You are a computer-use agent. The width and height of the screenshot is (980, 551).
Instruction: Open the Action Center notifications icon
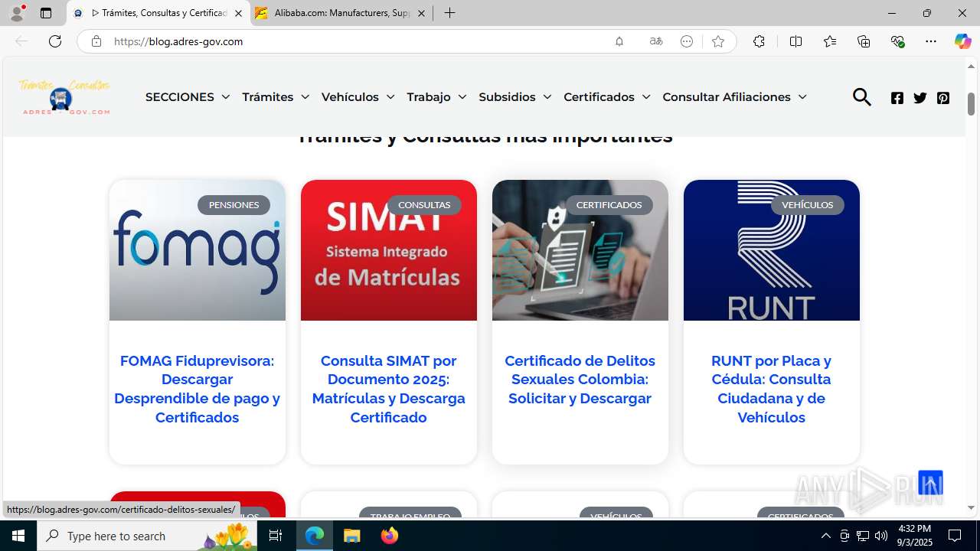click(x=955, y=536)
